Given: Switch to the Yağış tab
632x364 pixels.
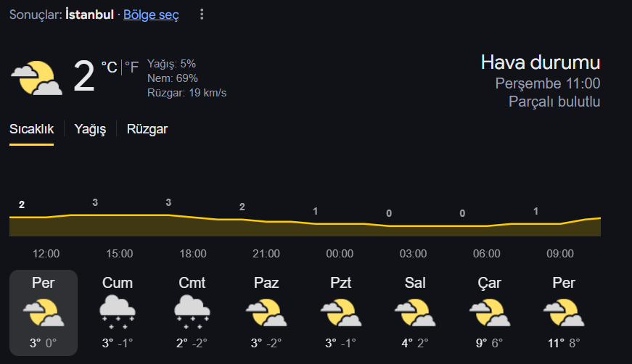Looking at the screenshot, I should 90,129.
